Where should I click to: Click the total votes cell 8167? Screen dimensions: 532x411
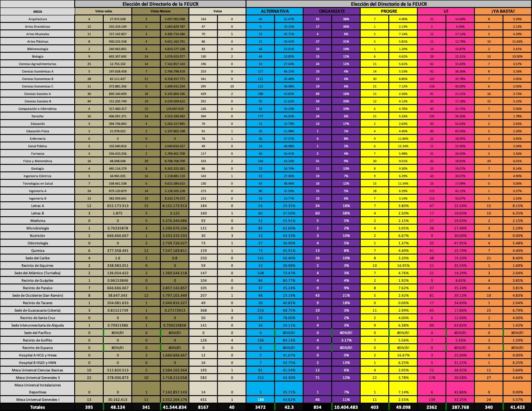pos(203,407)
